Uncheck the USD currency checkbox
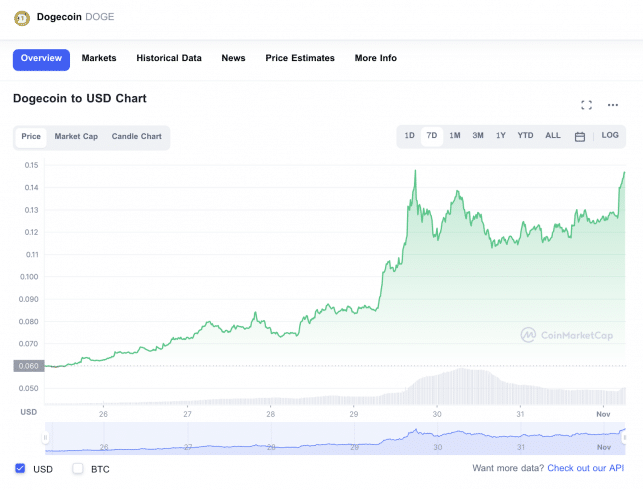 (x=20, y=468)
